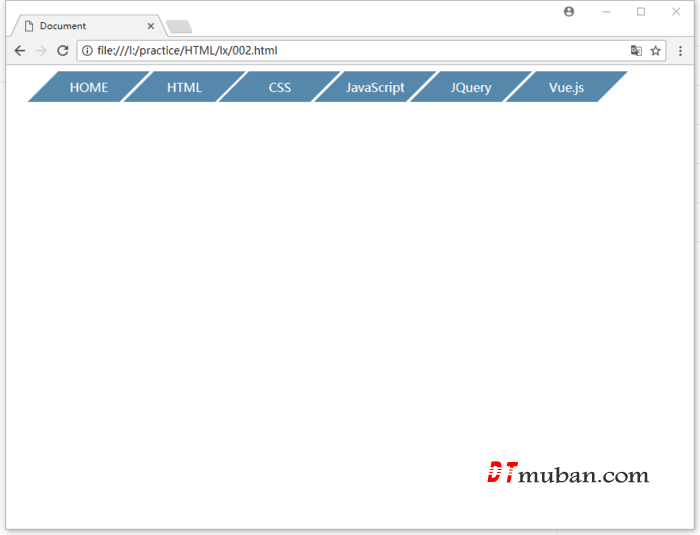Choose Vue.js in the navigation bar
Image resolution: width=700 pixels, height=535 pixels.
566,87
